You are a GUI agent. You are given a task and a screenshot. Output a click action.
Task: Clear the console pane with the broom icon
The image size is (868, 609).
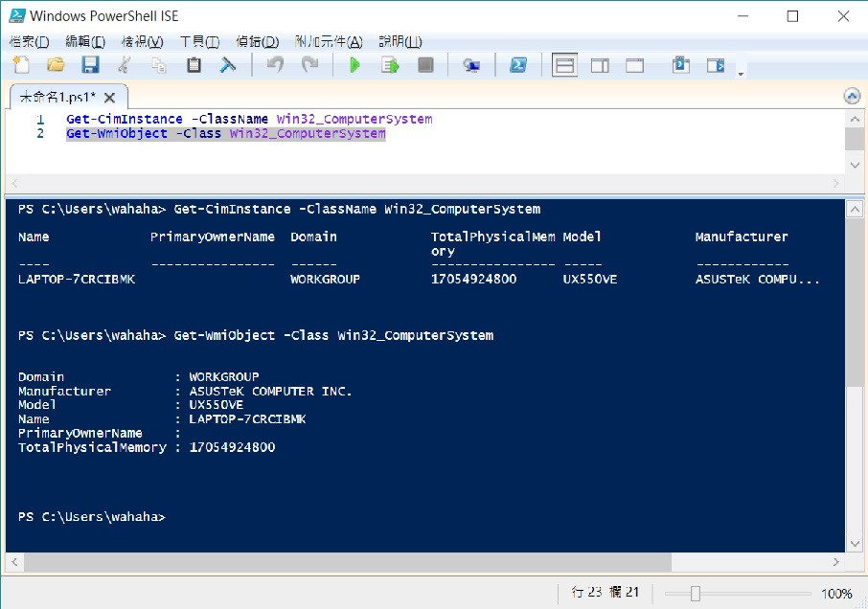[x=227, y=65]
